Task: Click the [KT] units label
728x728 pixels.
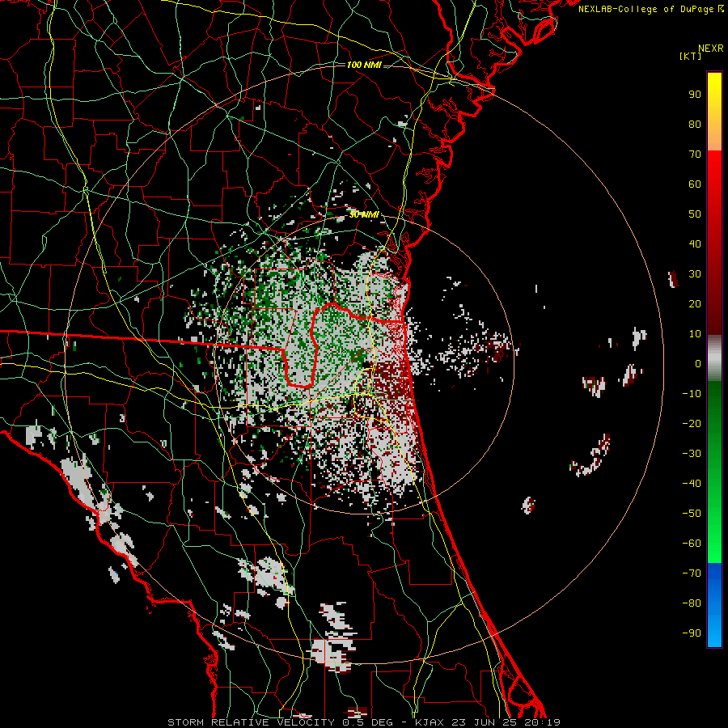Action: pyautogui.click(x=691, y=56)
